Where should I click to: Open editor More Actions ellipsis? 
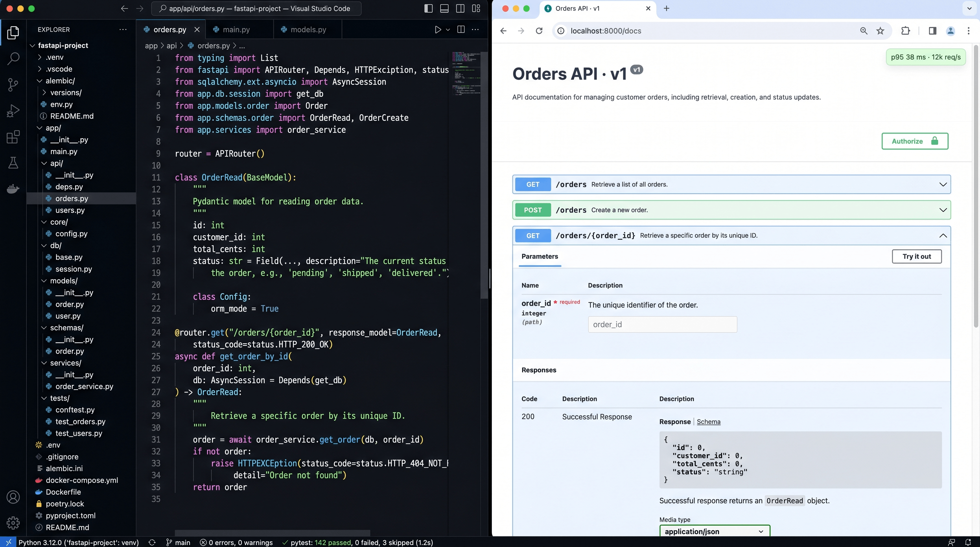(475, 29)
